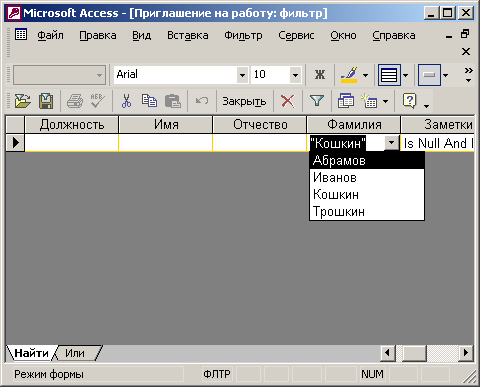Click the undo arrow icon
The height and width of the screenshot is (387, 480).
202,101
